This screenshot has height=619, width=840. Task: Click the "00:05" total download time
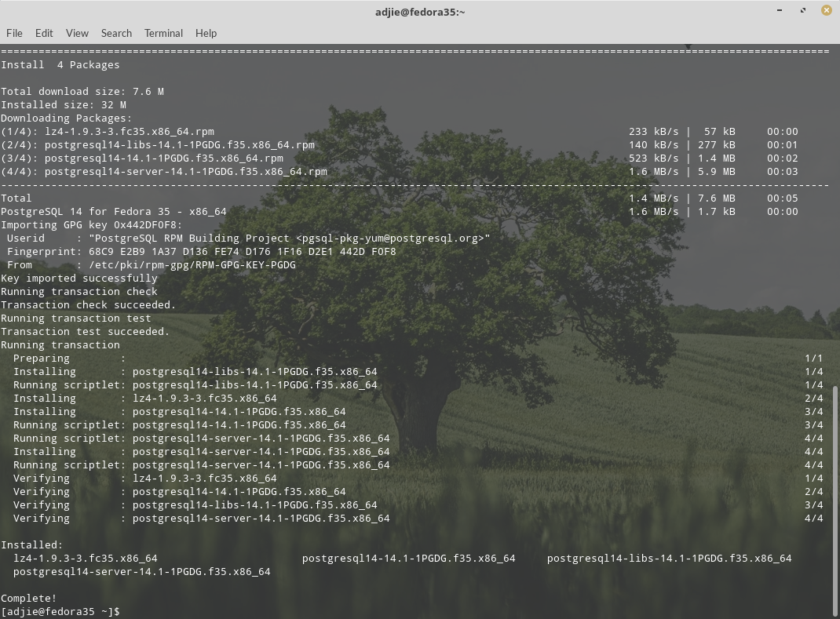pos(782,198)
